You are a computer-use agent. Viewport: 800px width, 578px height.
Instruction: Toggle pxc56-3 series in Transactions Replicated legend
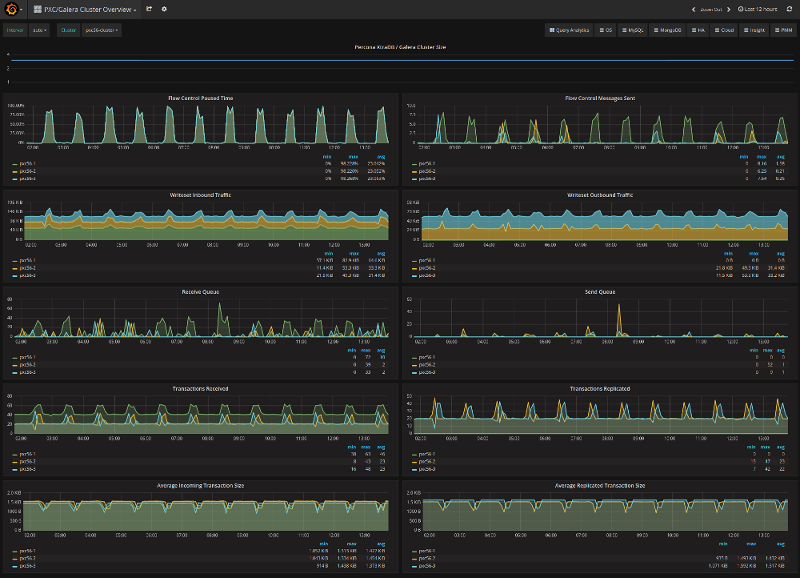[x=427, y=467]
